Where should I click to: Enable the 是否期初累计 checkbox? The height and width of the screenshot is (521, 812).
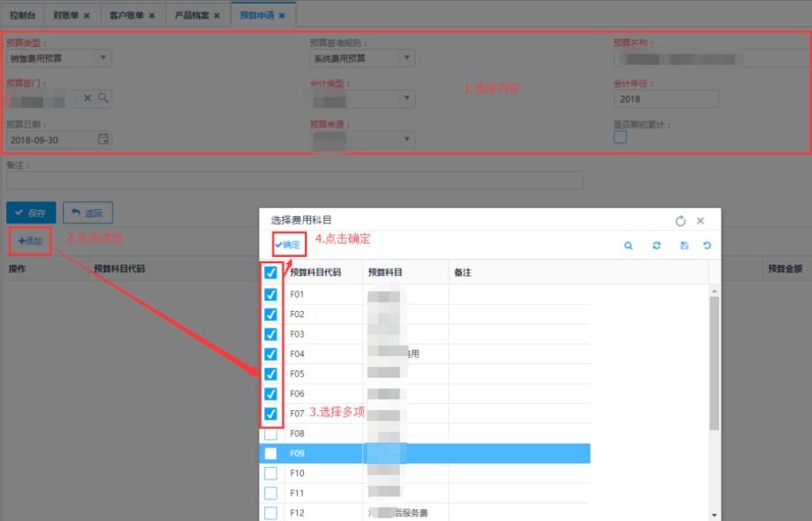(x=620, y=137)
